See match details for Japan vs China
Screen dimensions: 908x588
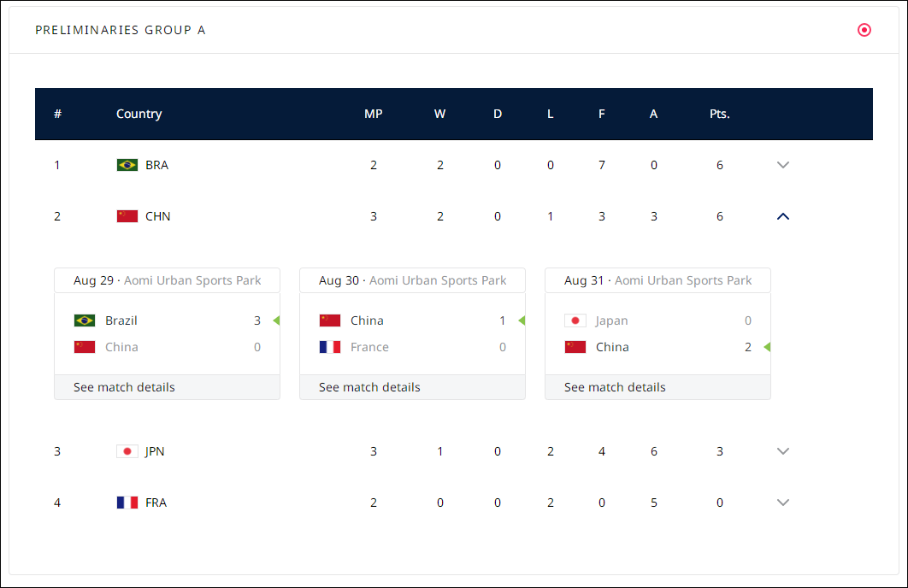click(615, 387)
